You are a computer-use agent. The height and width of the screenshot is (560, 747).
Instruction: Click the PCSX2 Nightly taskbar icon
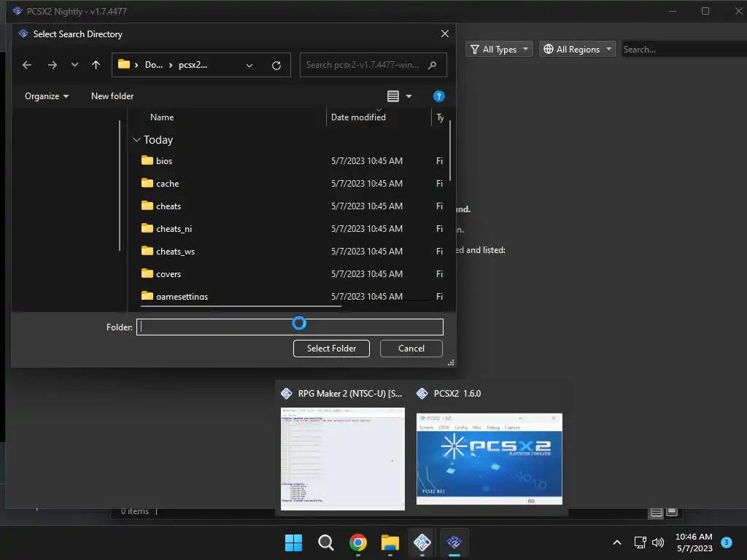[x=454, y=542]
